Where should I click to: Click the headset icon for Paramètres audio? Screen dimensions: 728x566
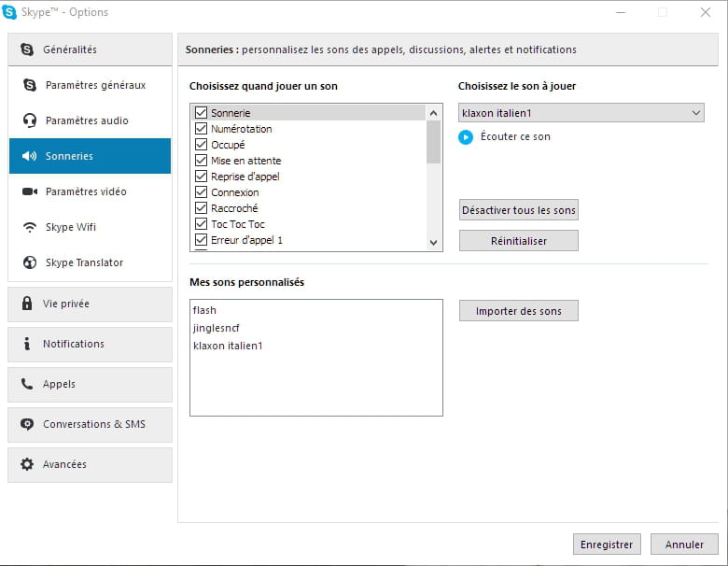[x=30, y=120]
